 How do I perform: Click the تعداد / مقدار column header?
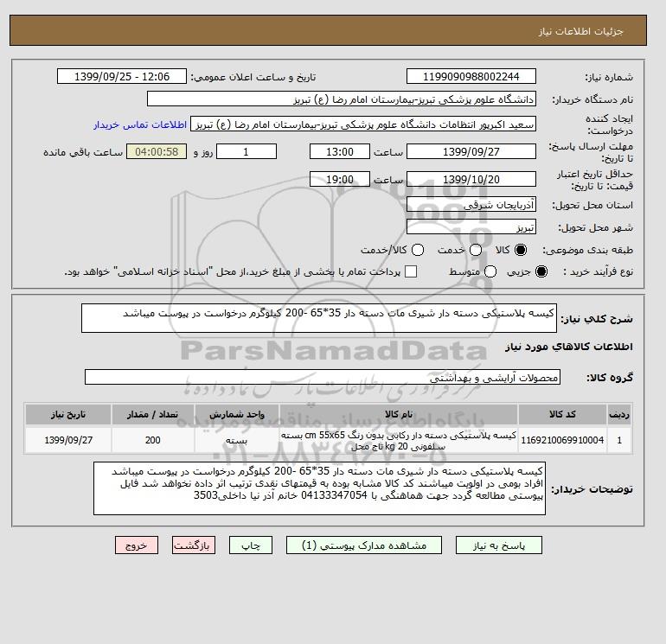(x=153, y=414)
